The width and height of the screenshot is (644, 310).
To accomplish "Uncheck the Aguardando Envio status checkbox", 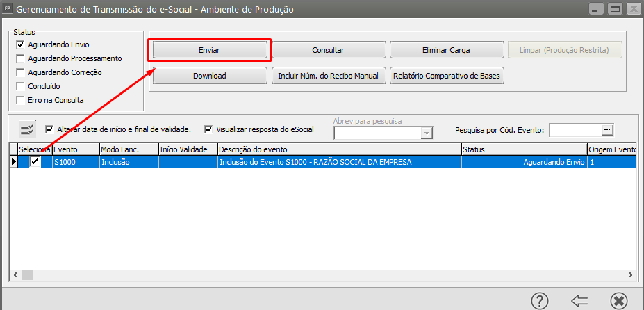I will pyautogui.click(x=21, y=44).
